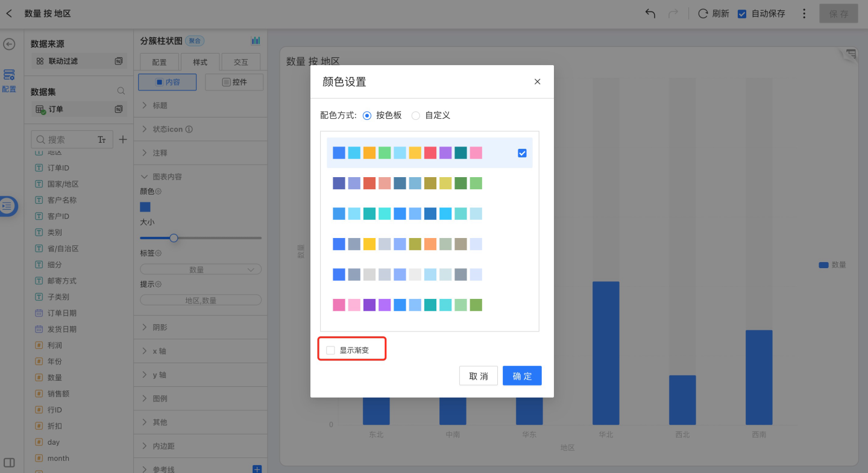The width and height of the screenshot is (868, 473).
Task: Add a reference line with plus icon
Action: pos(257,469)
